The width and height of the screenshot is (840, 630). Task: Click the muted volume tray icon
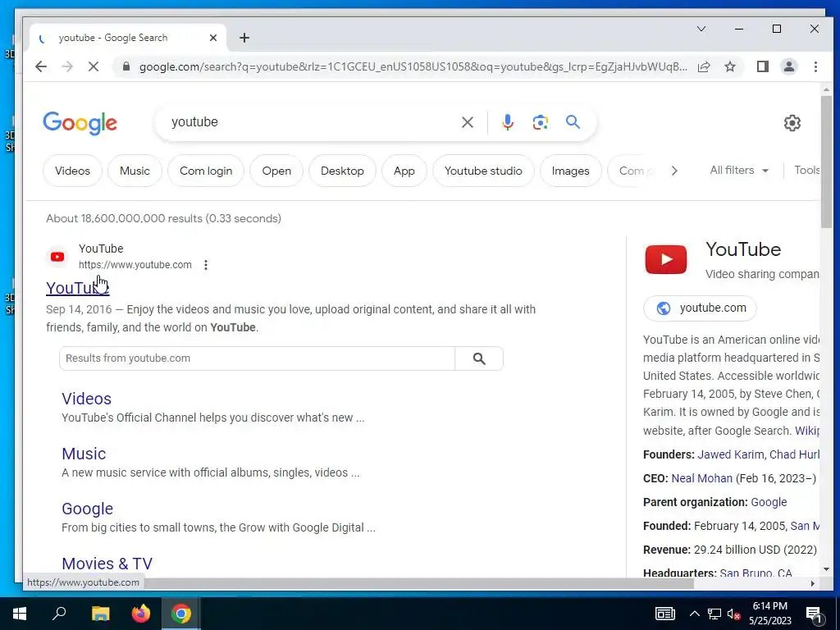pyautogui.click(x=733, y=614)
